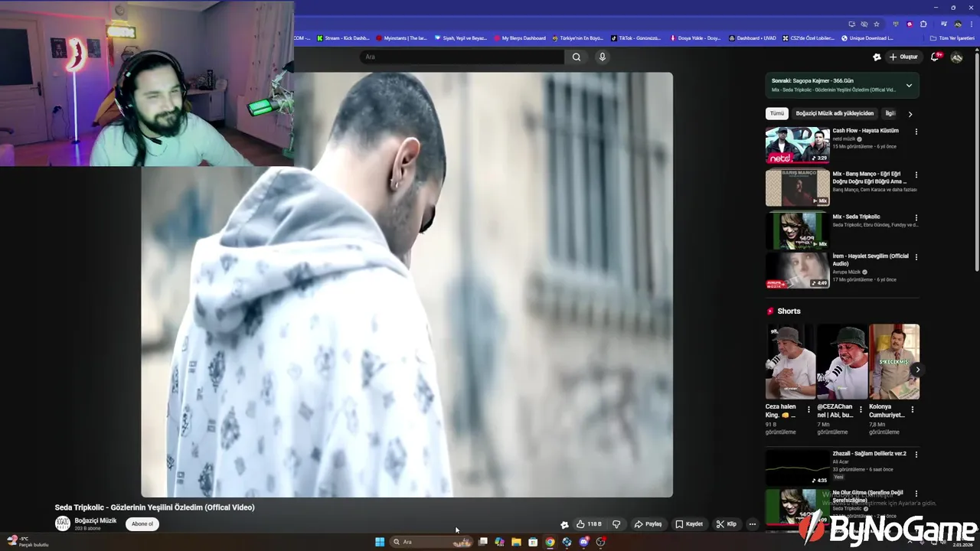The height and width of the screenshot is (551, 980).
Task: Select Boğaziçi Müzik adlı yükleyiciden chip
Action: click(835, 113)
